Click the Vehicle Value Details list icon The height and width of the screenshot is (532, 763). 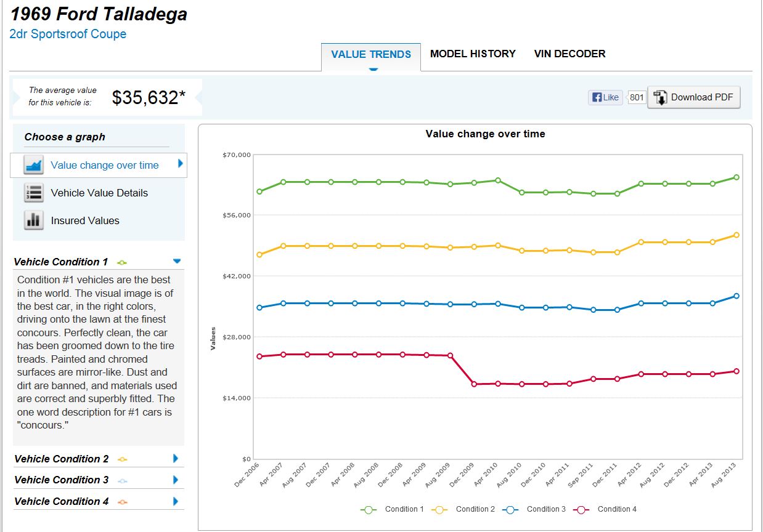[x=33, y=193]
